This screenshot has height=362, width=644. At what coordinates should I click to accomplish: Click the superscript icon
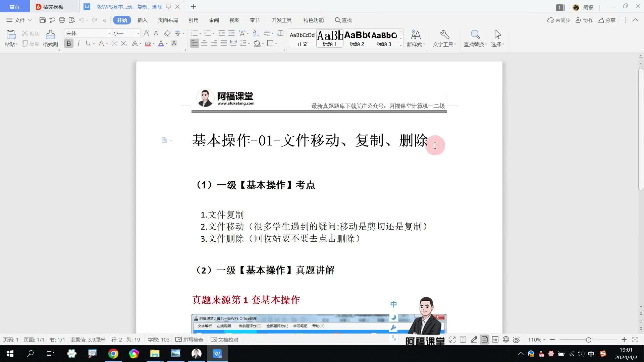point(114,43)
